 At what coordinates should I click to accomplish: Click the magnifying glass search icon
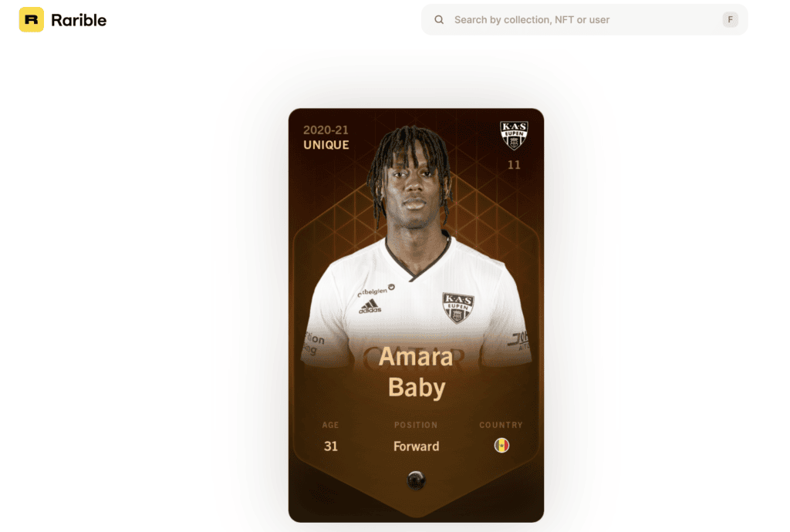(439, 19)
